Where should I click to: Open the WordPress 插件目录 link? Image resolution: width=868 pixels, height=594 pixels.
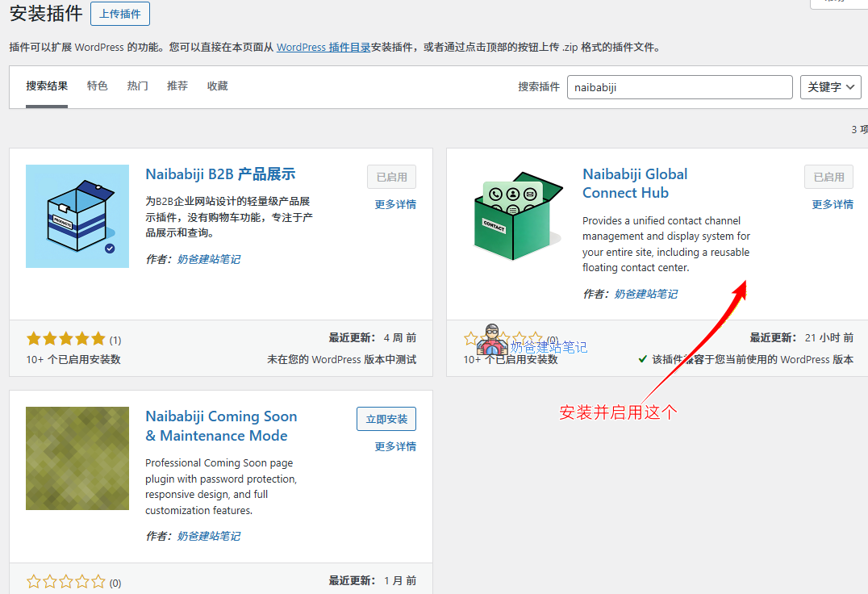(323, 48)
